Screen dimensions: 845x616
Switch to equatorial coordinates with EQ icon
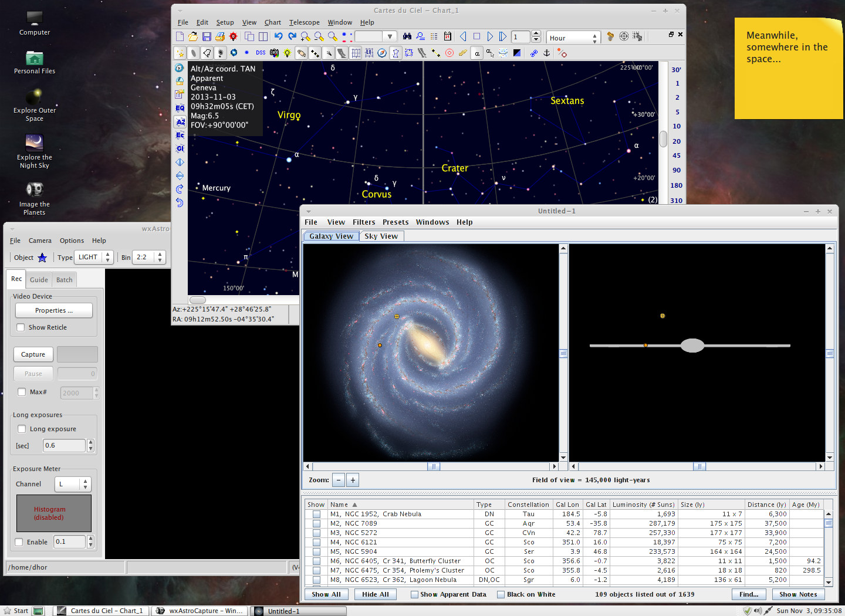point(180,108)
